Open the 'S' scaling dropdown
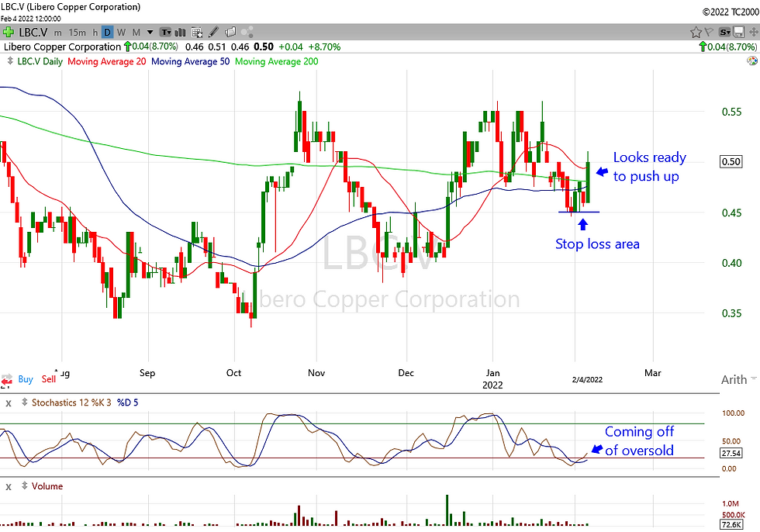Viewport: 760px width, 532px height. click(724, 33)
